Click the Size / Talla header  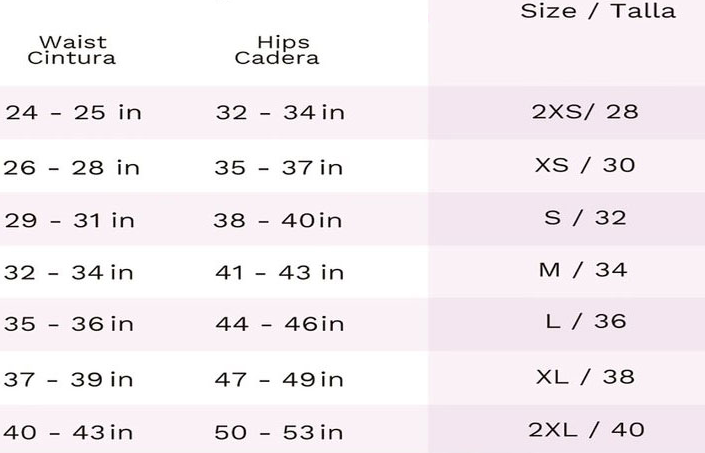[x=598, y=12]
